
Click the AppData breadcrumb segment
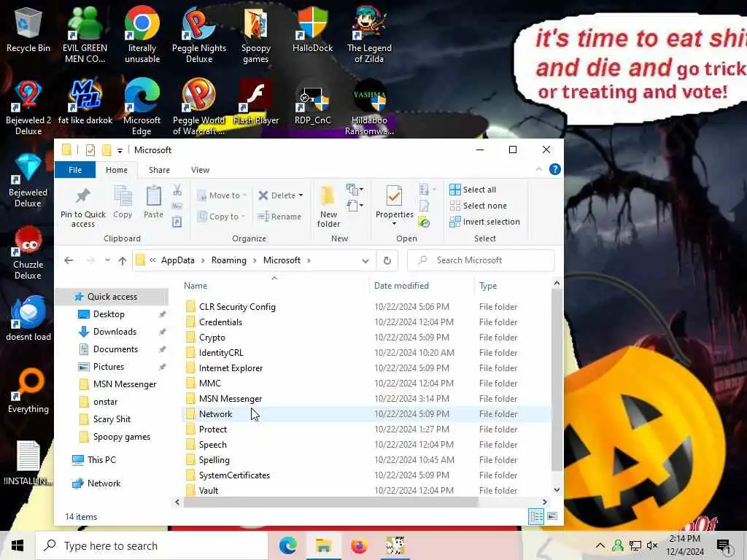click(178, 260)
